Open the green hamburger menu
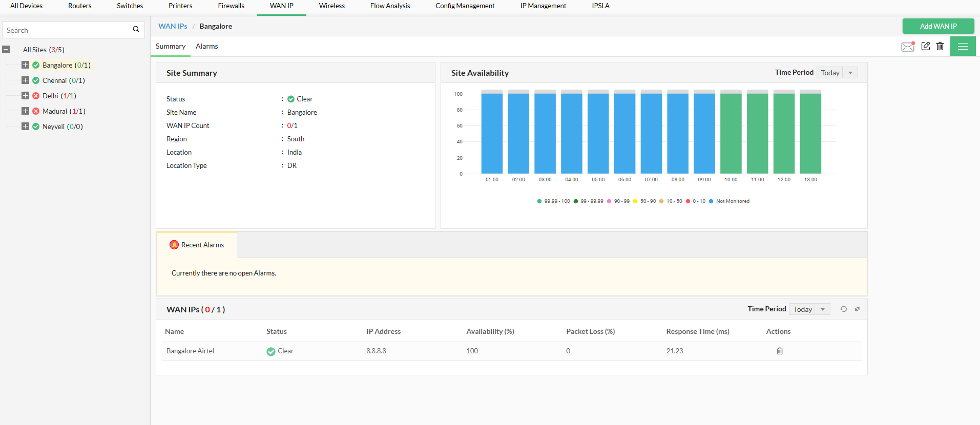Image resolution: width=980 pixels, height=425 pixels. click(963, 46)
